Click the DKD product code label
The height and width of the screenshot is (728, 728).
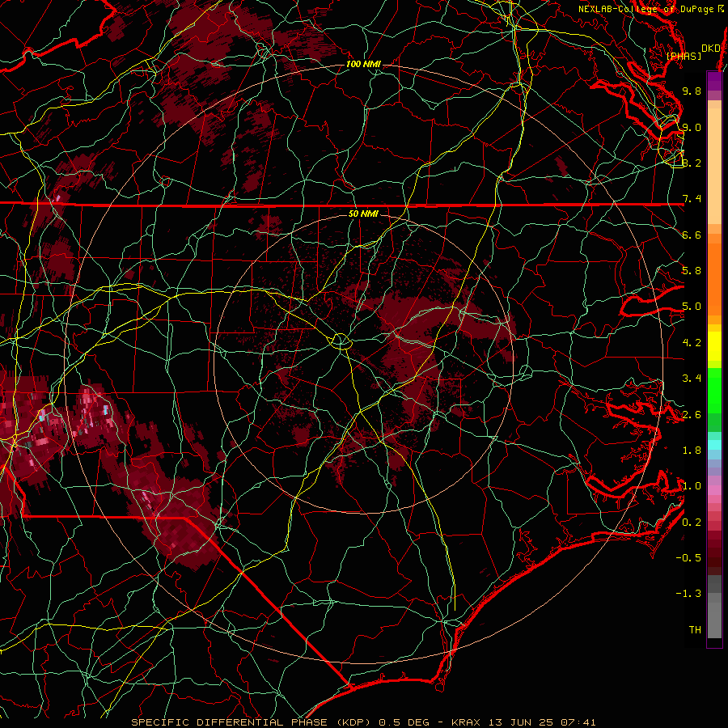(x=711, y=49)
